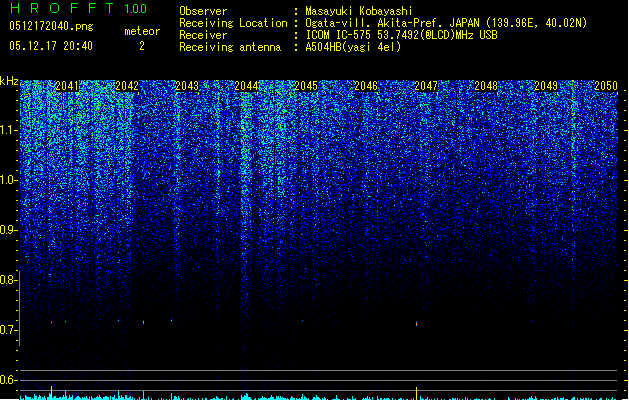This screenshot has width=629, height=400.
Task: Click the 2044 time marker
Action: pyautogui.click(x=246, y=86)
